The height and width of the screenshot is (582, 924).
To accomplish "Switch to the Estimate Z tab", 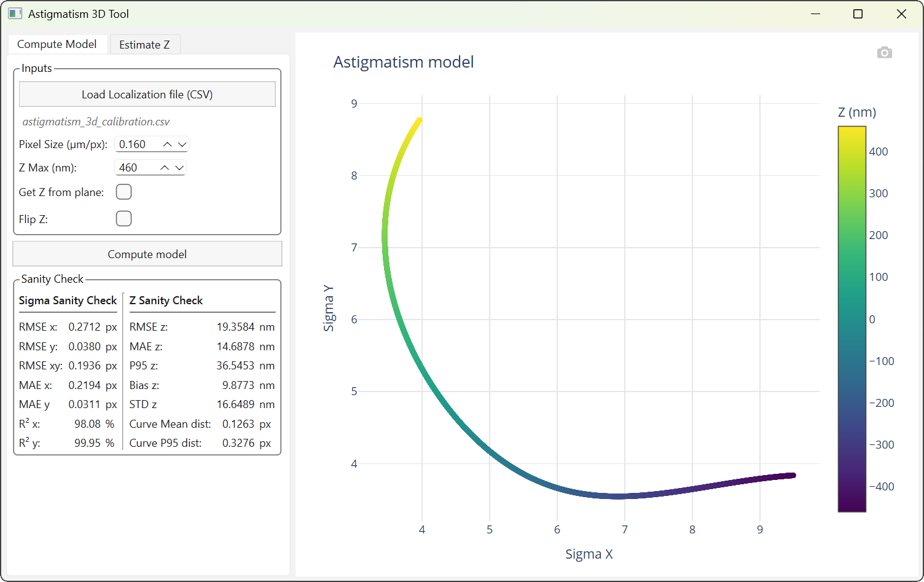I will (x=145, y=44).
